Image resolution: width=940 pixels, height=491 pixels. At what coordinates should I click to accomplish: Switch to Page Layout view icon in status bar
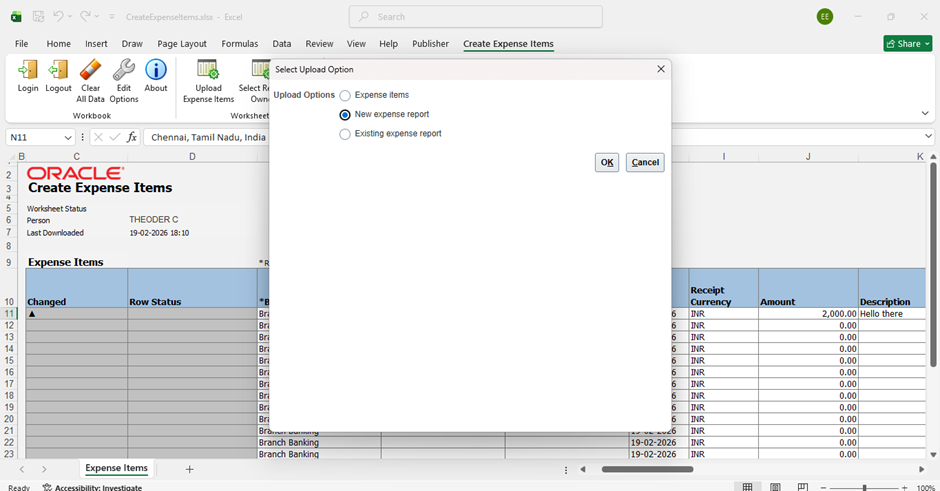coord(775,487)
